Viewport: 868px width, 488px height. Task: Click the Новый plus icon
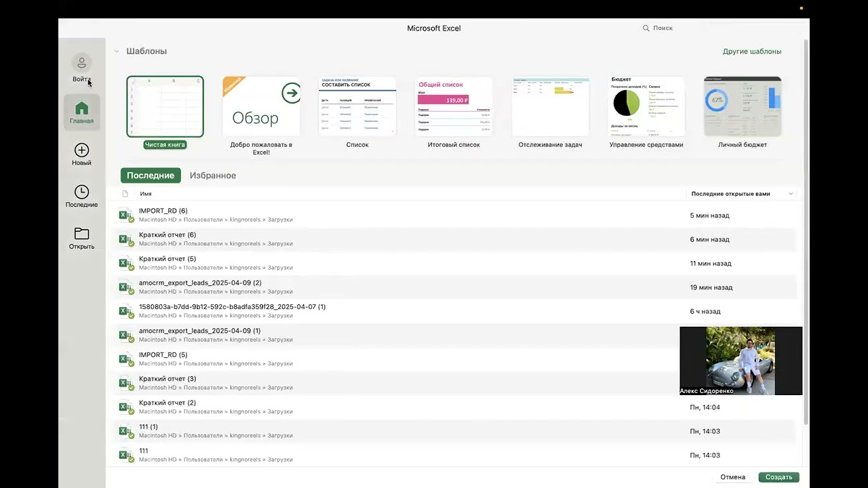pos(81,150)
